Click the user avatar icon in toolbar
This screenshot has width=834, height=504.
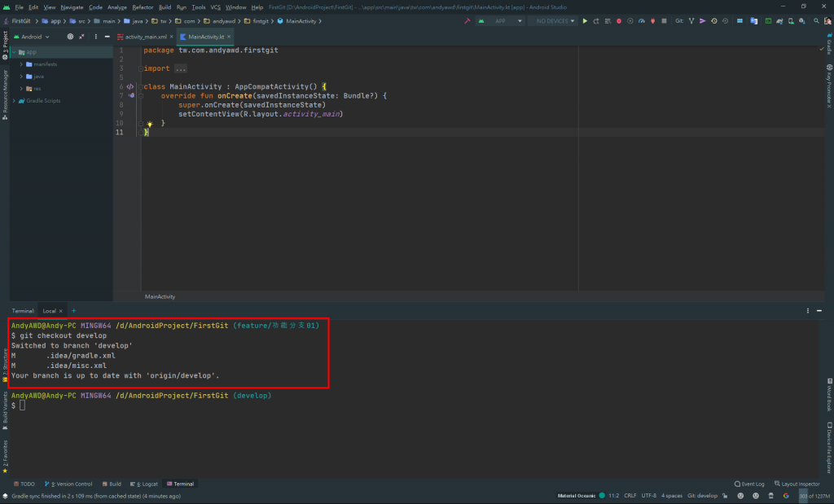[x=827, y=21]
